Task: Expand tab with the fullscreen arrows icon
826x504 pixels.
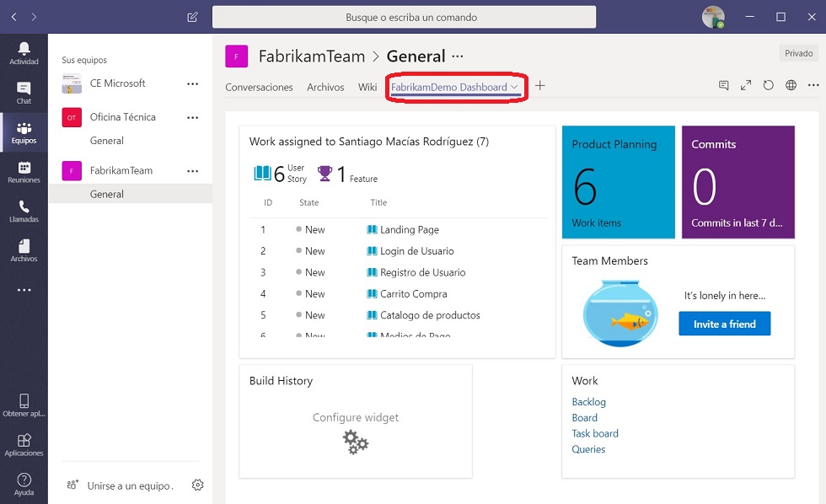Action: tap(746, 85)
